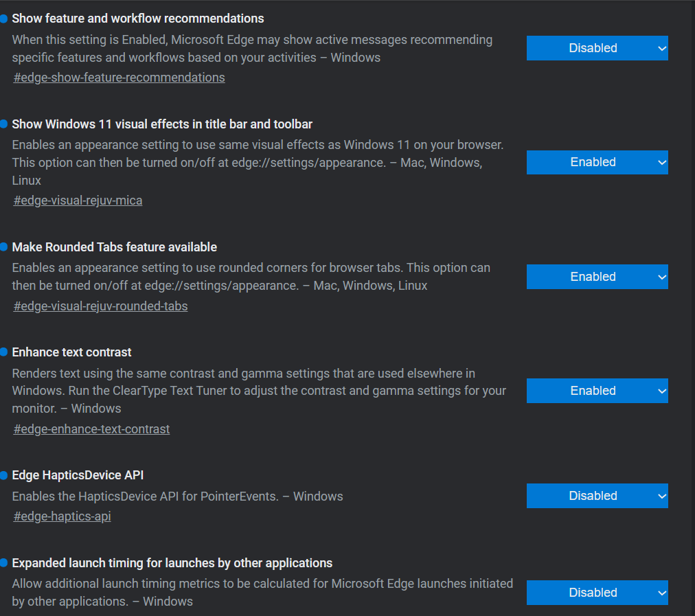
Task: Click the #edge-visual-rejuv-rounded-tabs link
Action: [x=100, y=306]
